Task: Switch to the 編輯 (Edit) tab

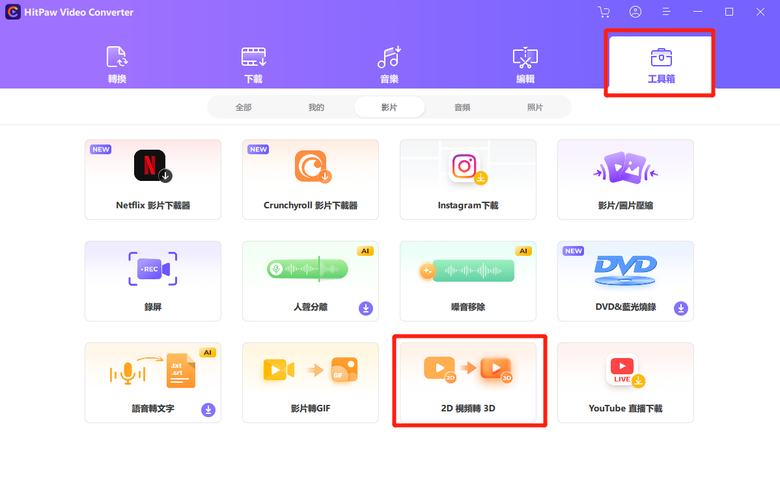Action: pyautogui.click(x=525, y=65)
